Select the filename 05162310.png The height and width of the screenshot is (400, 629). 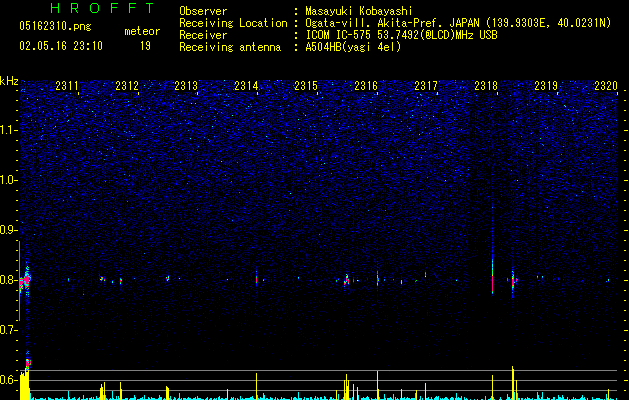pos(55,26)
